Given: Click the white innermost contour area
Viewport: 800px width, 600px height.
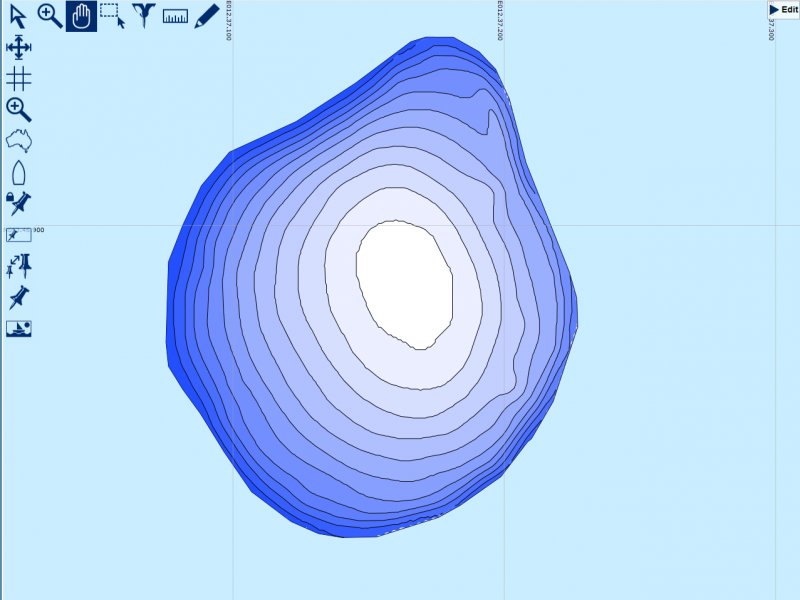Looking at the screenshot, I should 406,285.
